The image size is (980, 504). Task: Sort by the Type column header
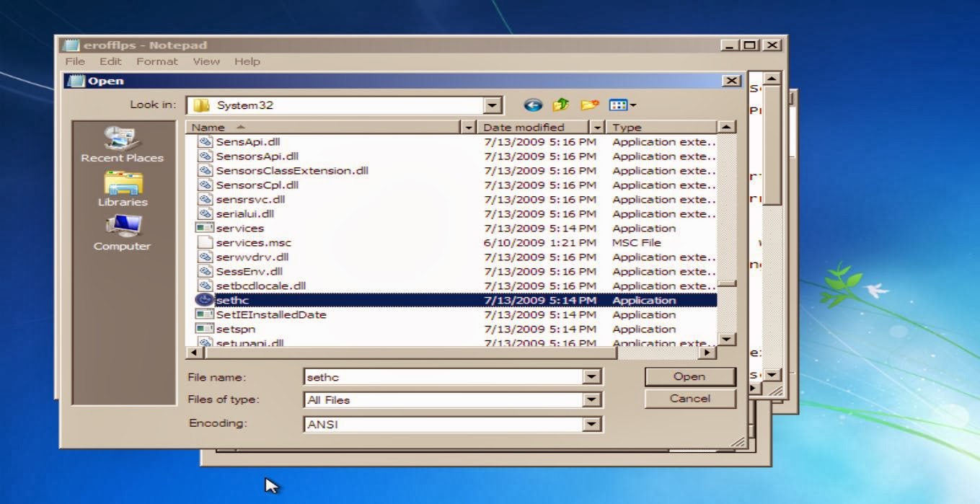tap(661, 127)
